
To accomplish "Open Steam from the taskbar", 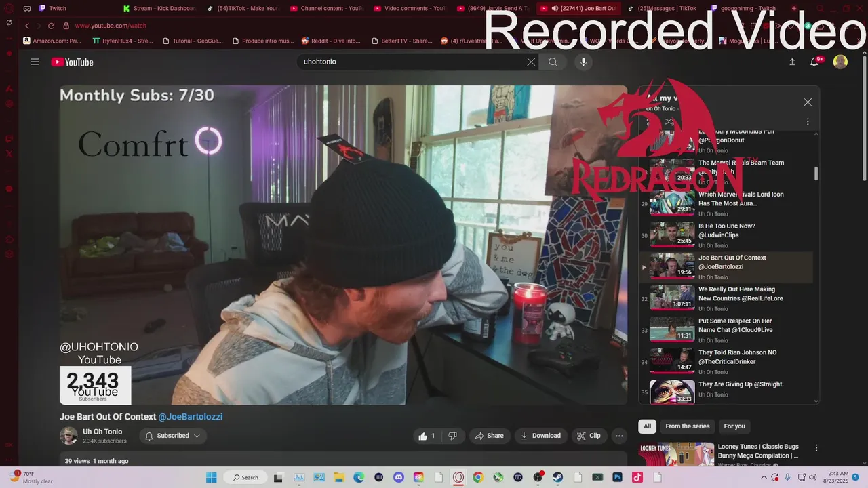I will pyautogui.click(x=558, y=477).
